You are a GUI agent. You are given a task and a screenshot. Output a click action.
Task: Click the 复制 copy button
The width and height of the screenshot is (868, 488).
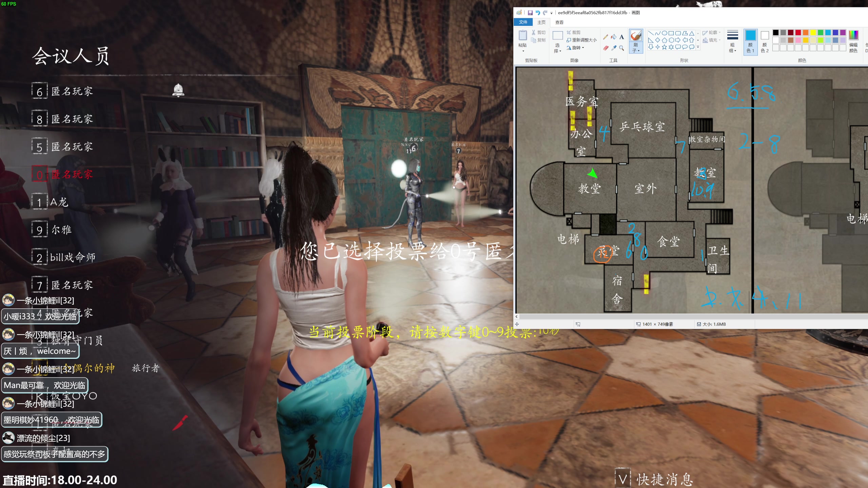[538, 40]
